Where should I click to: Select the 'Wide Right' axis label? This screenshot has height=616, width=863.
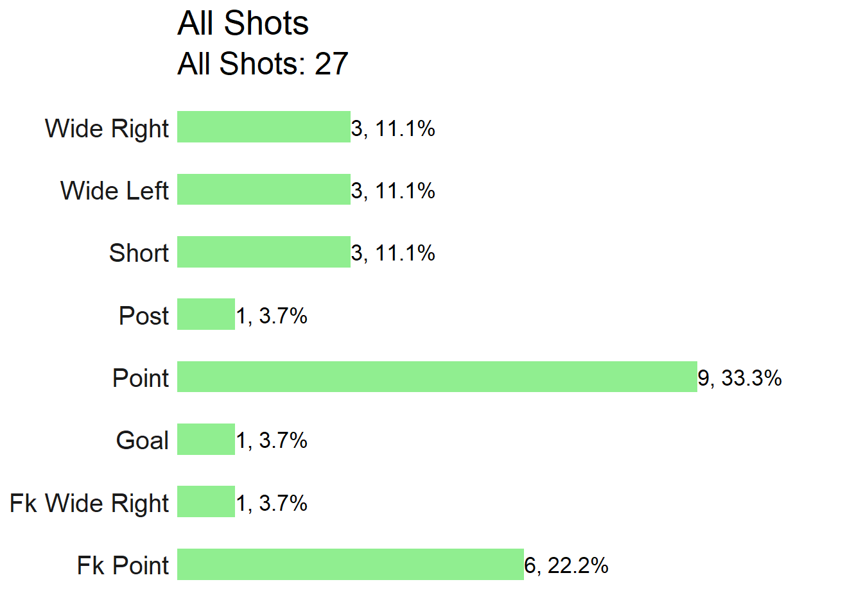click(107, 128)
